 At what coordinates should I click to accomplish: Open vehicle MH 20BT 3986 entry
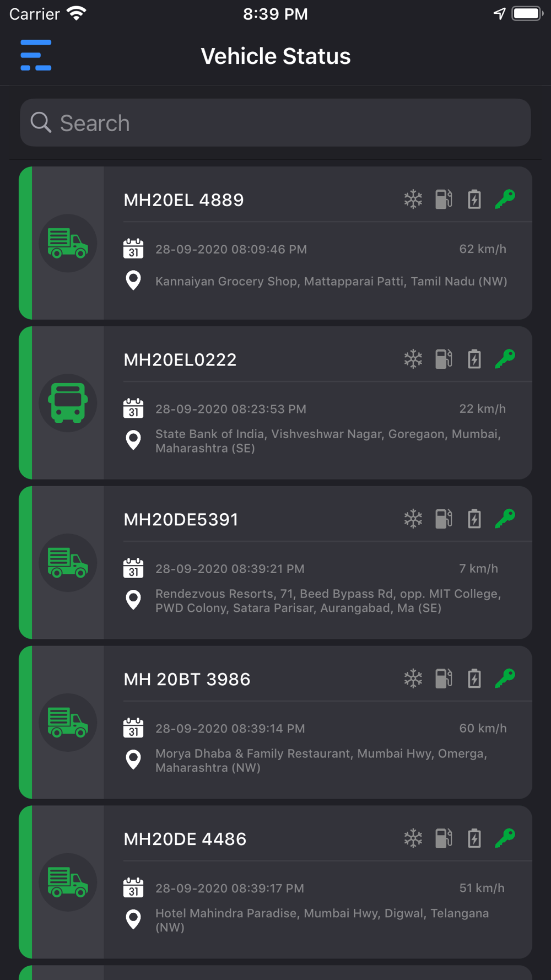click(275, 723)
